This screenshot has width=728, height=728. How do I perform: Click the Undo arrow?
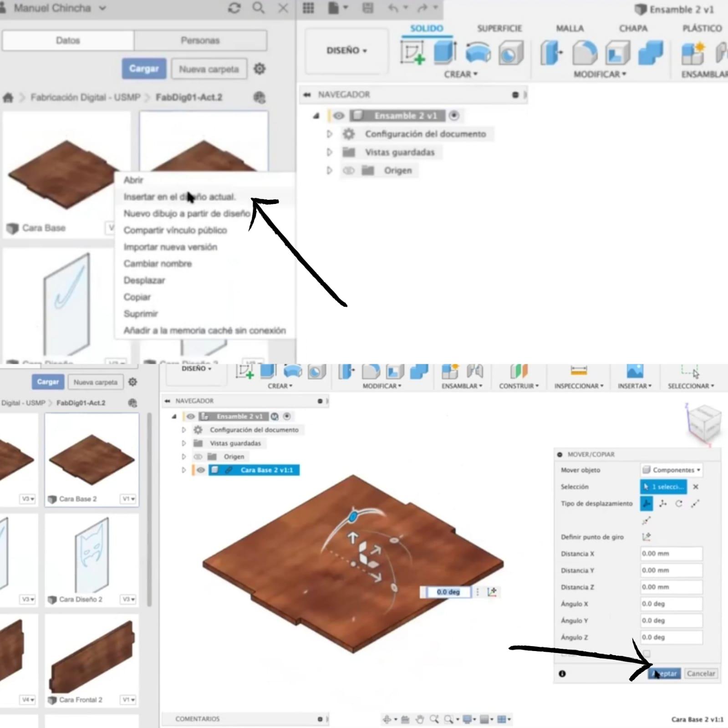click(393, 8)
